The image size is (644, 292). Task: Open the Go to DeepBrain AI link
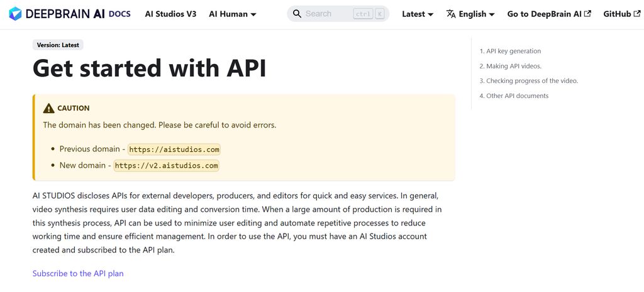point(544,14)
